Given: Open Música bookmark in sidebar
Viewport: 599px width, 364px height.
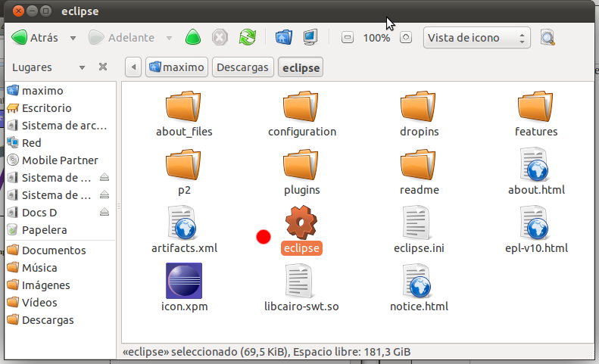Looking at the screenshot, I should 61,268.
